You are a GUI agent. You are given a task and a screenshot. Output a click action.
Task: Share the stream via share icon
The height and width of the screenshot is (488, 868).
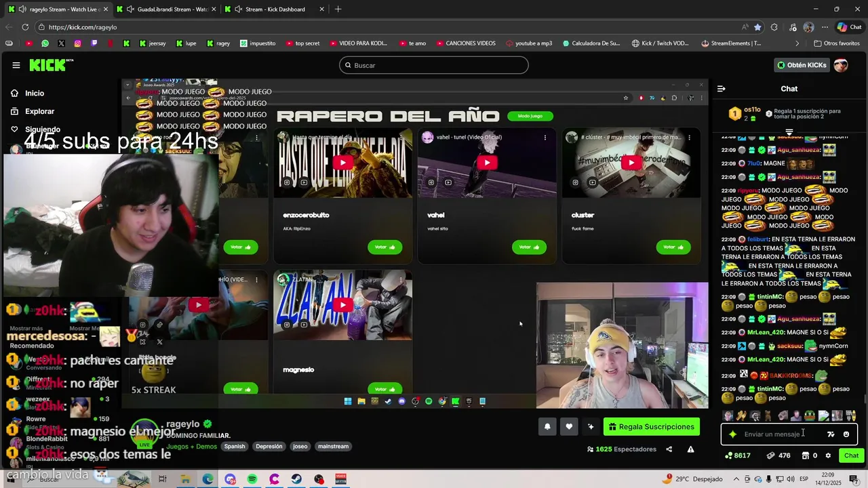[x=669, y=449]
